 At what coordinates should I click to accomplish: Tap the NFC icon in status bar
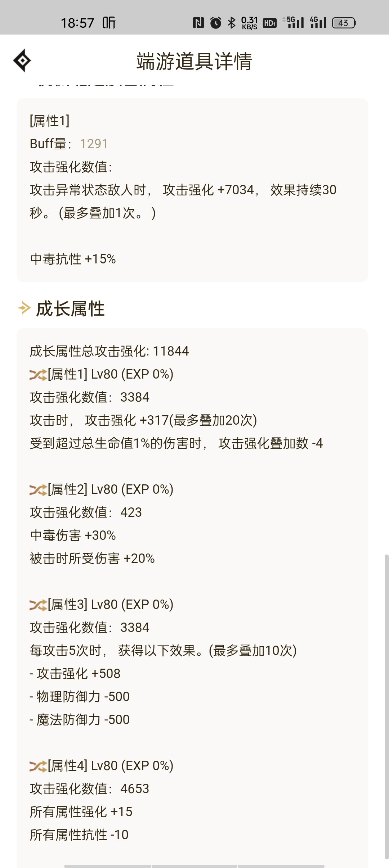[x=198, y=23]
